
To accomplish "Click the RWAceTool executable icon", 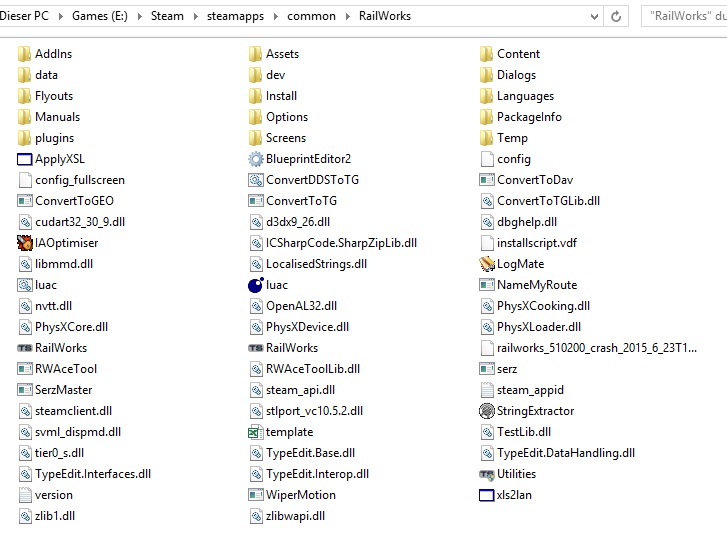I will (x=25, y=369).
